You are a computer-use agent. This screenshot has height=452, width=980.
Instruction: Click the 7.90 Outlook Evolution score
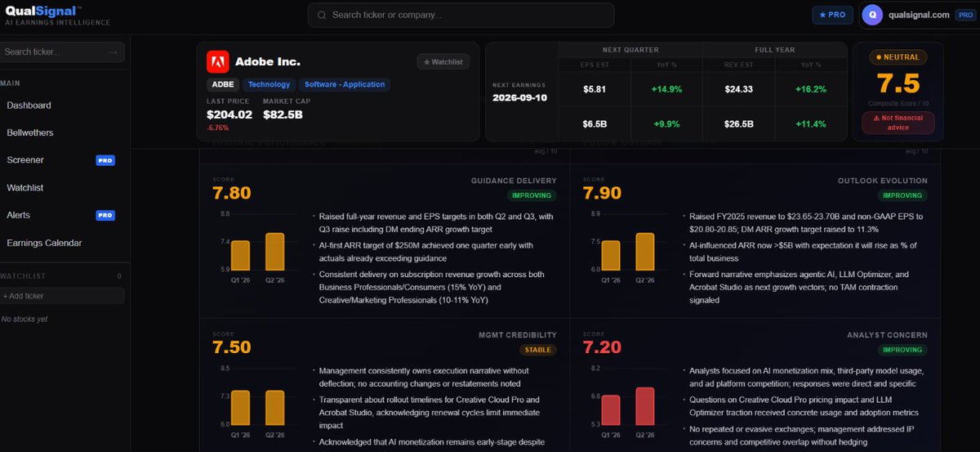(603, 194)
